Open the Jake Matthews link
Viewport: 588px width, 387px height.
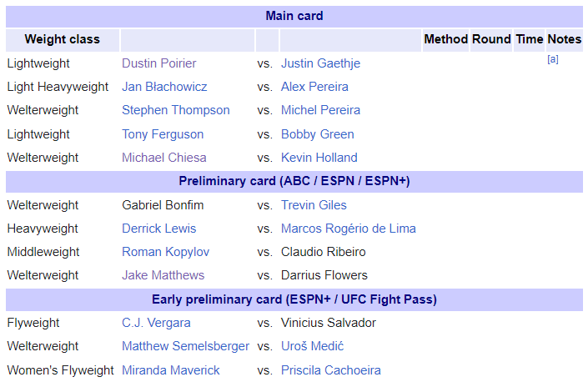pos(163,275)
